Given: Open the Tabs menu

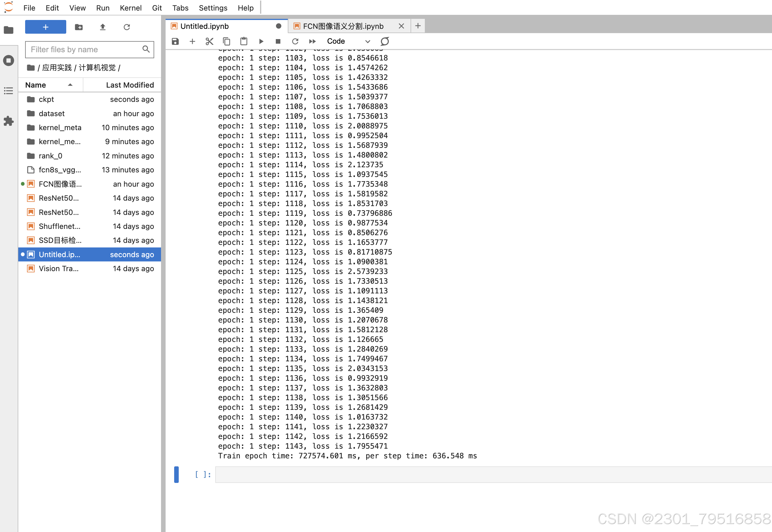Looking at the screenshot, I should pyautogui.click(x=180, y=8).
